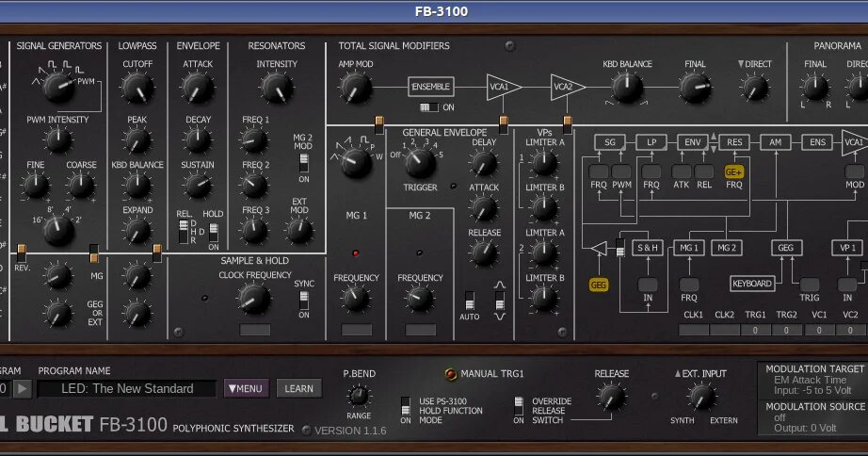This screenshot has height=456, width=868.
Task: Click the Total Signal Modifiers KBD BALANCE knob
Action: click(x=627, y=88)
